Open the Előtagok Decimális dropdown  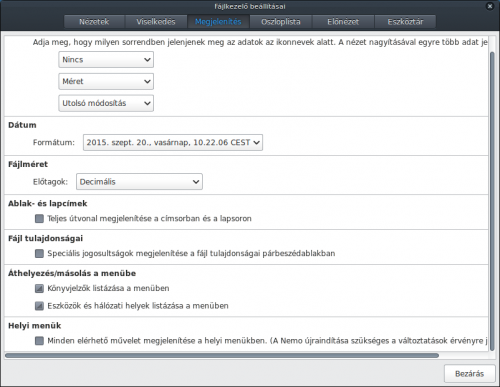point(139,182)
